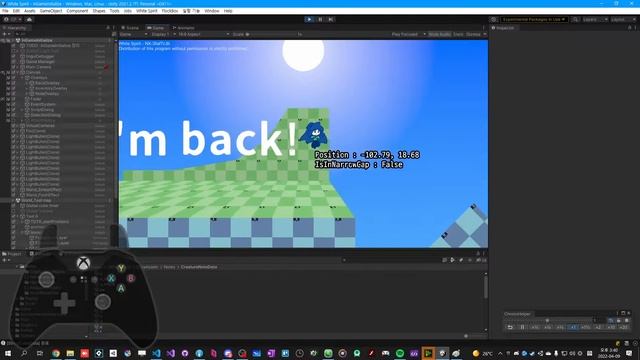
Task: Toggle the Inspector panel lock icon
Action: [x=629, y=28]
